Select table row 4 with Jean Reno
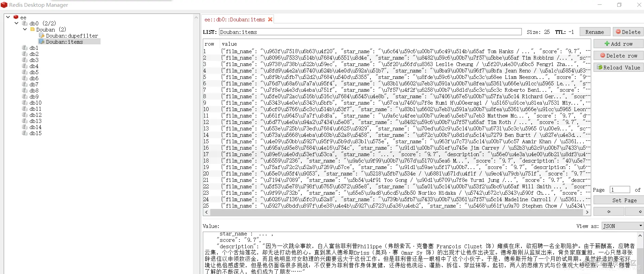This screenshot has width=644, height=274. tap(397, 71)
